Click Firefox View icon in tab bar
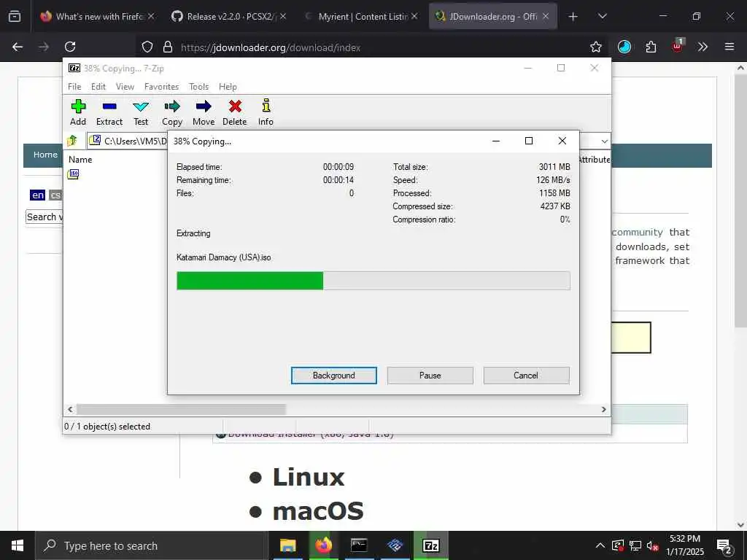The width and height of the screenshot is (747, 560). 15,17
